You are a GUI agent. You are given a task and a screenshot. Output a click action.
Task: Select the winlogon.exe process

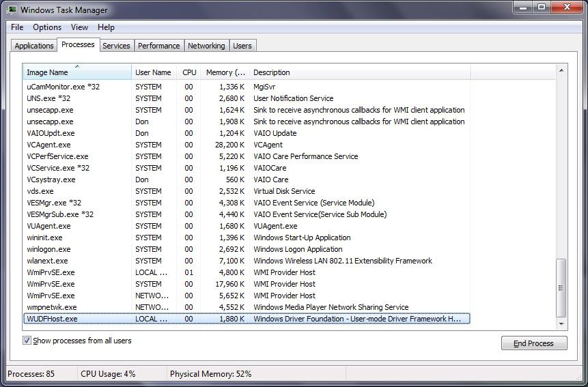[x=247, y=249]
